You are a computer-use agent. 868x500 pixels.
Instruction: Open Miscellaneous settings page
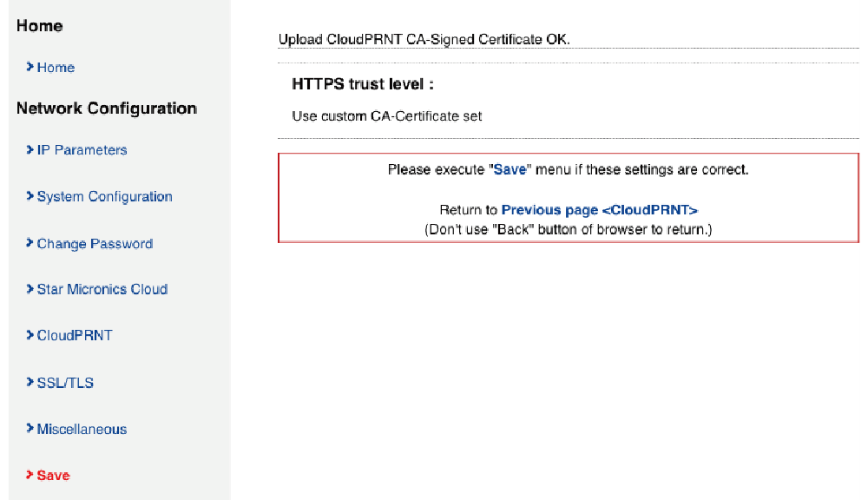tap(82, 429)
